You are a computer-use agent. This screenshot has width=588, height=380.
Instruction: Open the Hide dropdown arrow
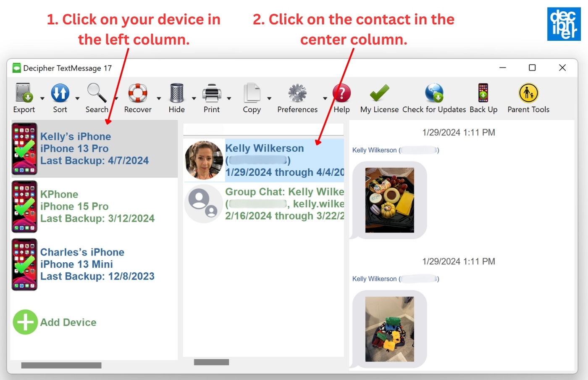[194, 98]
